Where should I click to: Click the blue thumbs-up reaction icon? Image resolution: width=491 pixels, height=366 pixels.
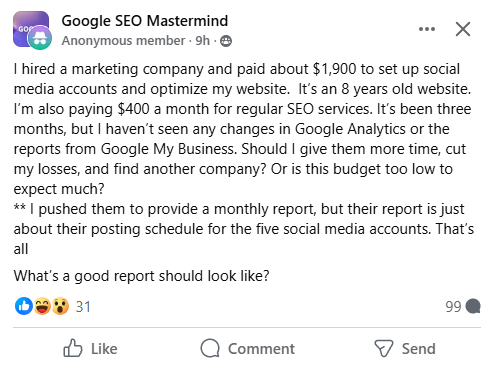click(24, 306)
